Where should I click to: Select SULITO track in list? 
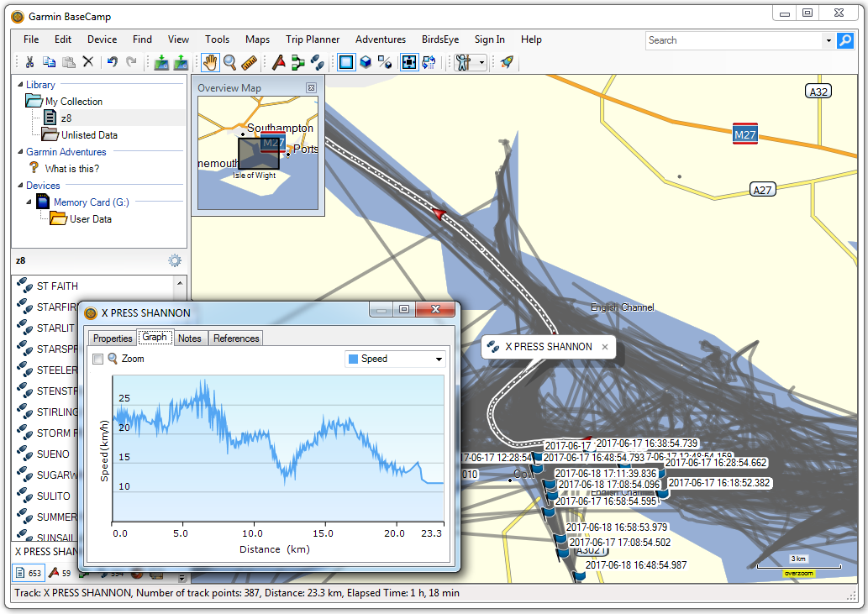pyautogui.click(x=53, y=496)
